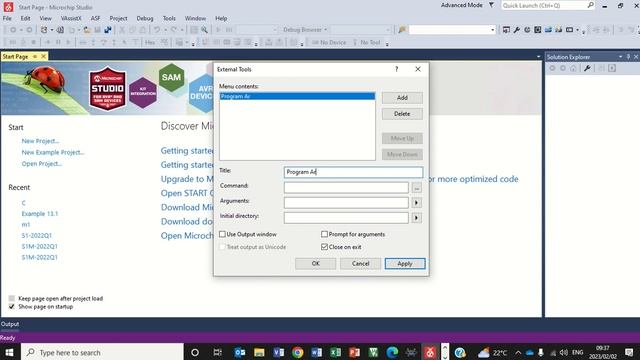Uncheck the Close on exit checkbox
The image size is (640, 360).
click(x=324, y=247)
